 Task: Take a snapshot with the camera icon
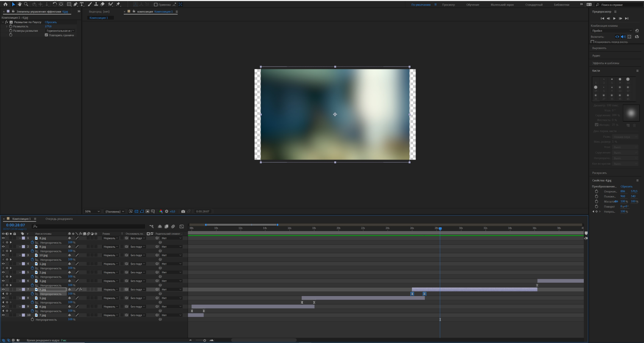(183, 211)
